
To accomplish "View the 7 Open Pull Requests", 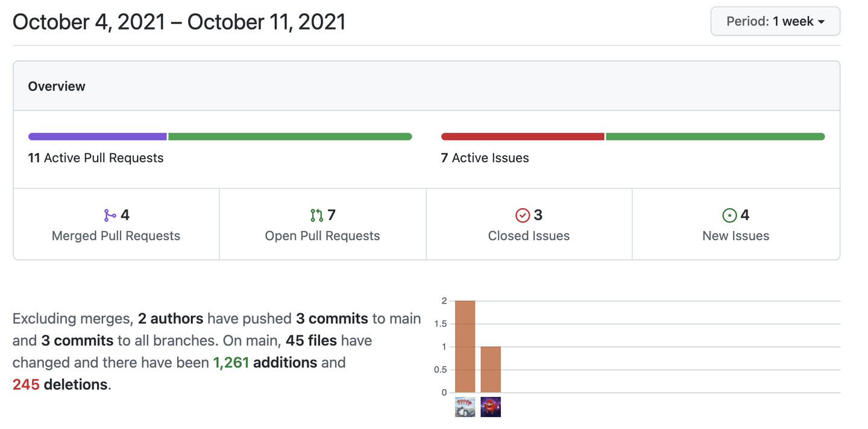I will click(322, 224).
